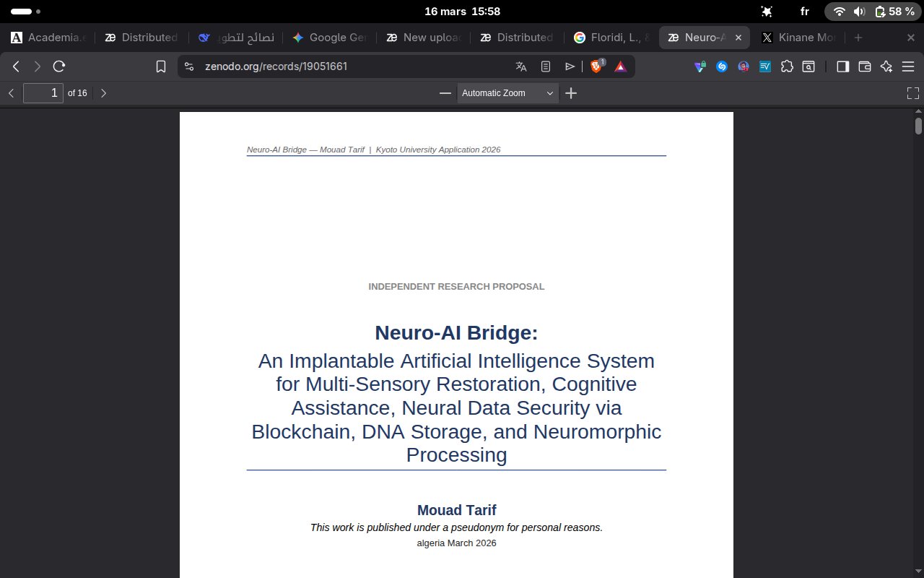Switch to the Floridi, L. tab

611,38
